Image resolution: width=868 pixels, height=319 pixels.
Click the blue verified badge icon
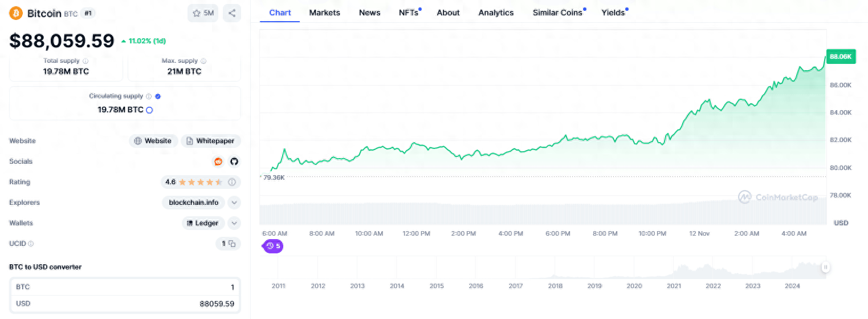click(x=158, y=96)
